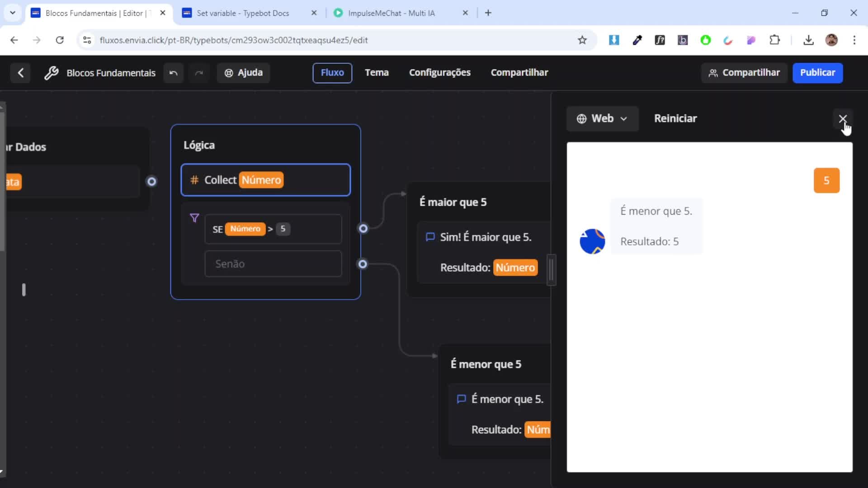The width and height of the screenshot is (868, 488).
Task: Select the Collect Número input block
Action: coord(265,180)
